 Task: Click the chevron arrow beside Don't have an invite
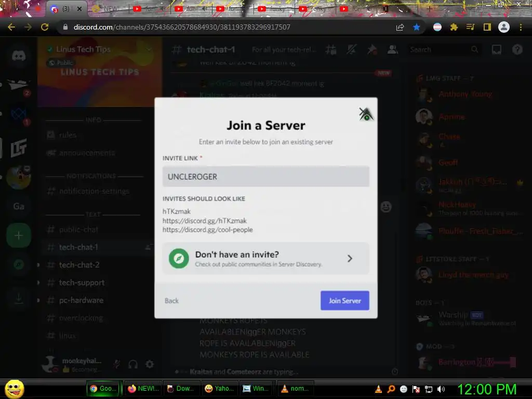350,259
